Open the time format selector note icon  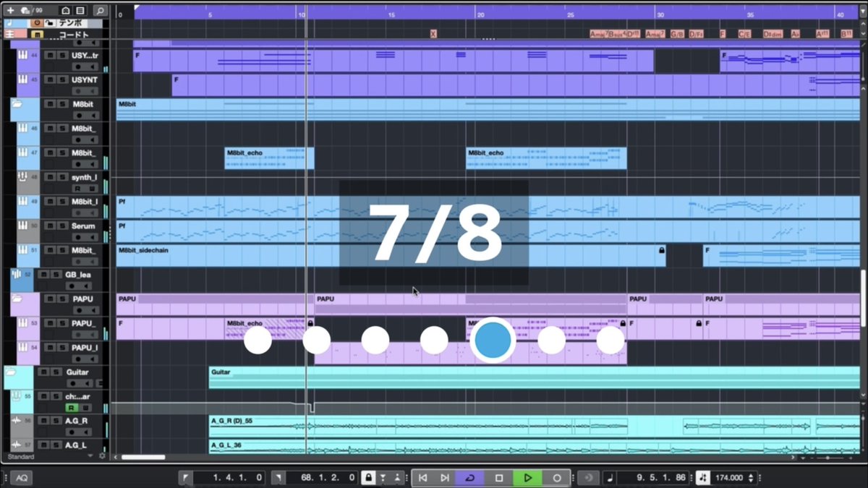pos(608,478)
